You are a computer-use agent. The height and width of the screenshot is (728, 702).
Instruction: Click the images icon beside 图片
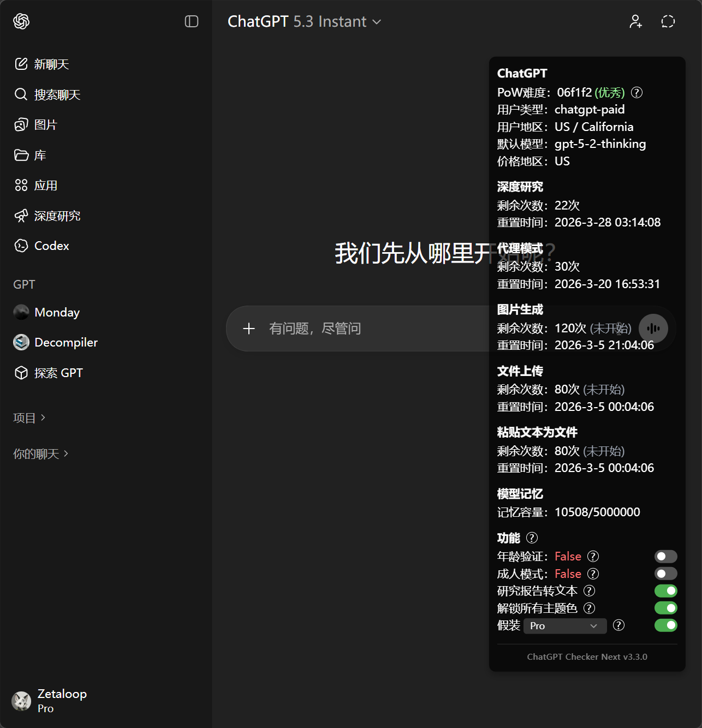[21, 124]
